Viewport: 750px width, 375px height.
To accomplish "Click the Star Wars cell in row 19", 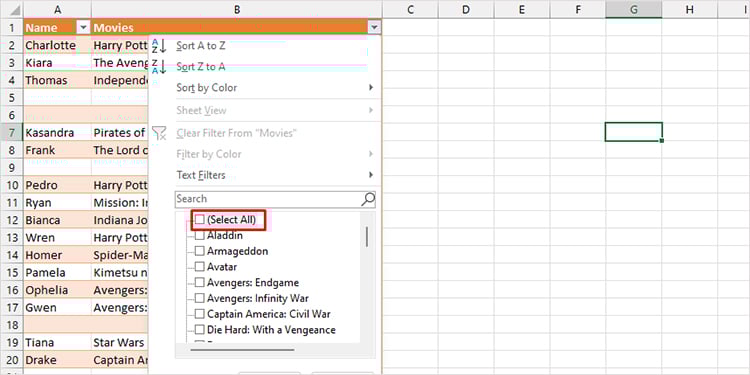I will pyautogui.click(x=120, y=342).
